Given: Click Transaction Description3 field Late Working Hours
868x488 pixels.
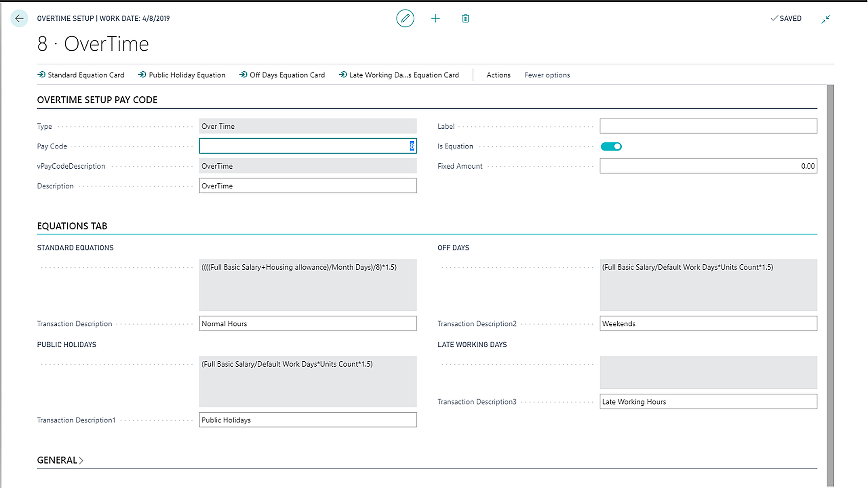Looking at the screenshot, I should click(708, 402).
